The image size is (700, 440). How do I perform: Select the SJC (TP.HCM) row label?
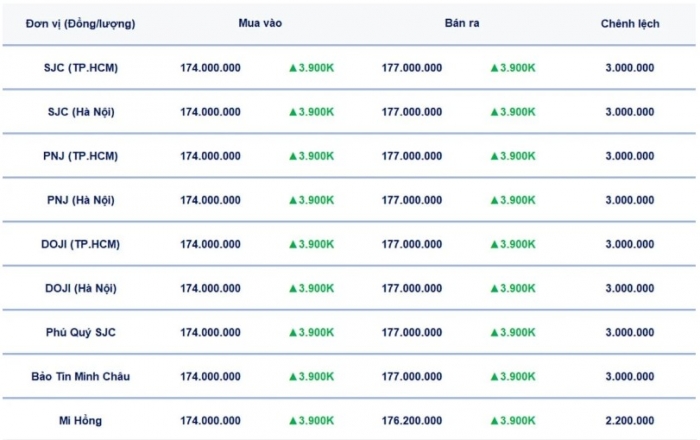pyautogui.click(x=81, y=68)
